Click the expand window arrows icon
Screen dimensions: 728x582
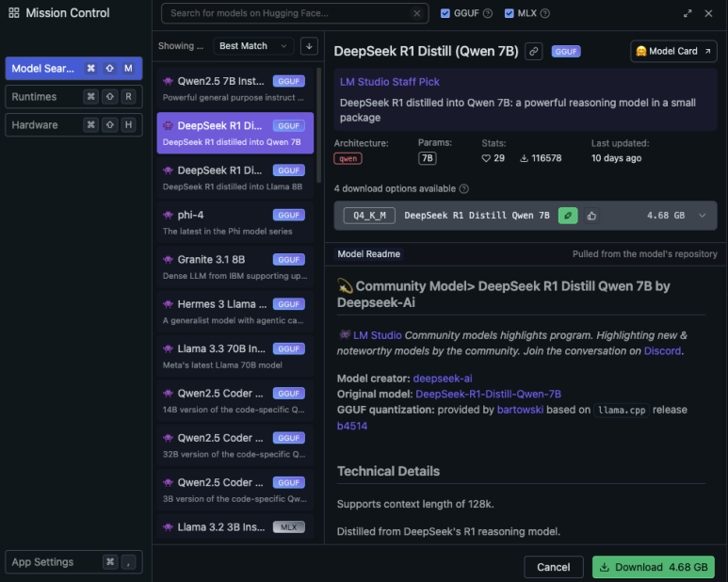(x=688, y=13)
